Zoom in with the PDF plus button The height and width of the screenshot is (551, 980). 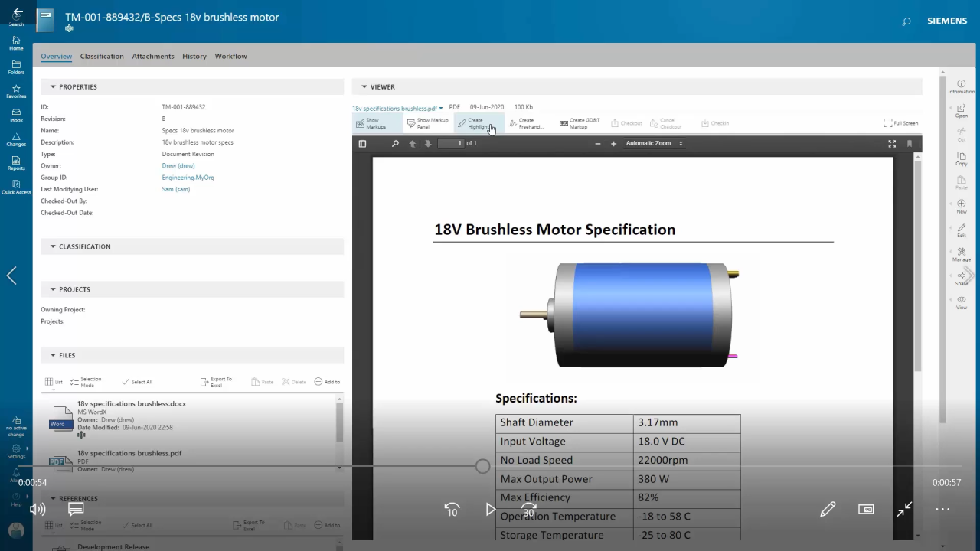613,143
